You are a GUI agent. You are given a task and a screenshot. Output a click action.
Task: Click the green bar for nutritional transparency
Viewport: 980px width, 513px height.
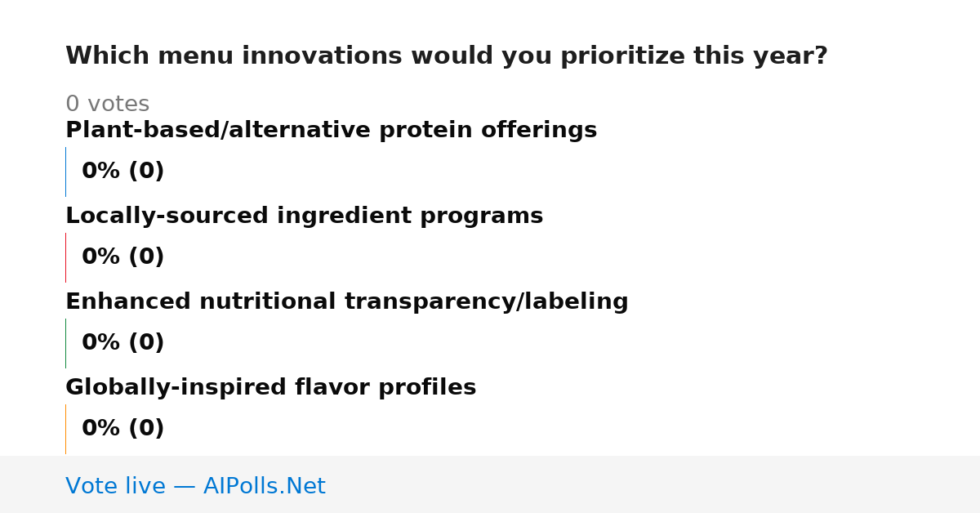coord(65,343)
